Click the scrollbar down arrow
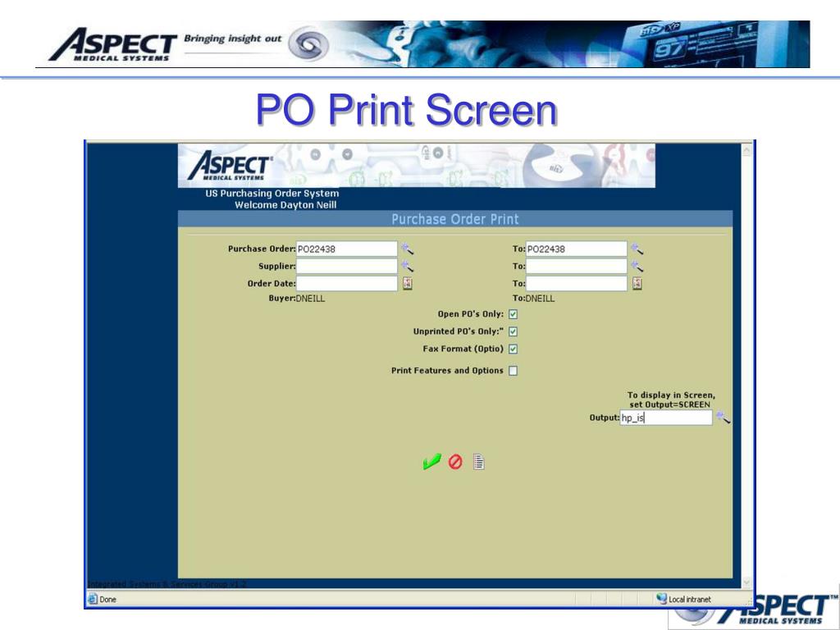Image resolution: width=840 pixels, height=630 pixels. tap(746, 582)
